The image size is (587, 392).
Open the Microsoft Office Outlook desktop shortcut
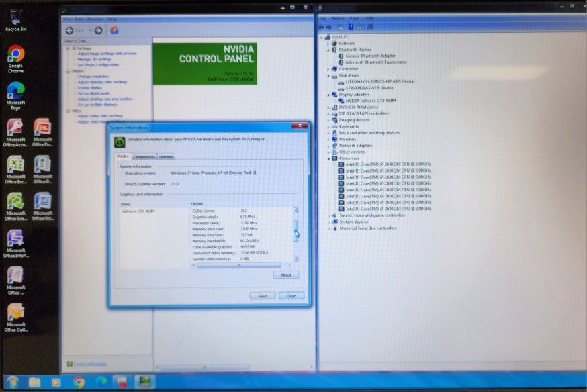pyautogui.click(x=15, y=316)
